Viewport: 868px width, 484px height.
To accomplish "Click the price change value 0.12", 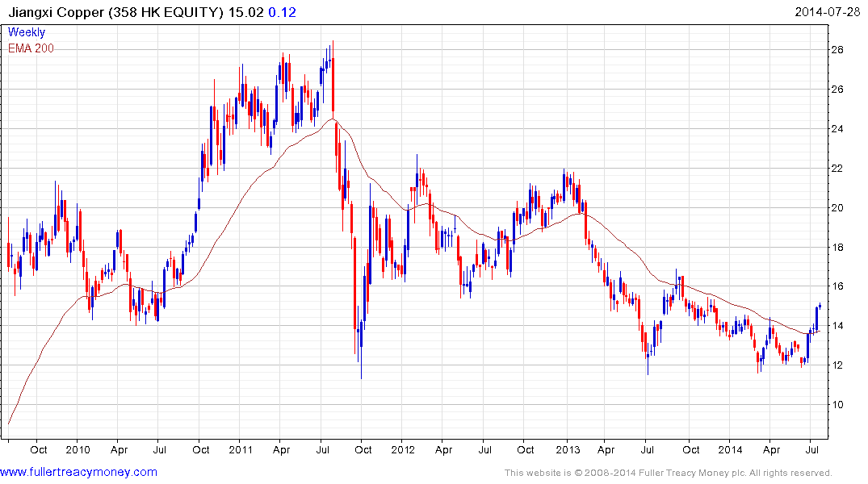I will 283,12.
